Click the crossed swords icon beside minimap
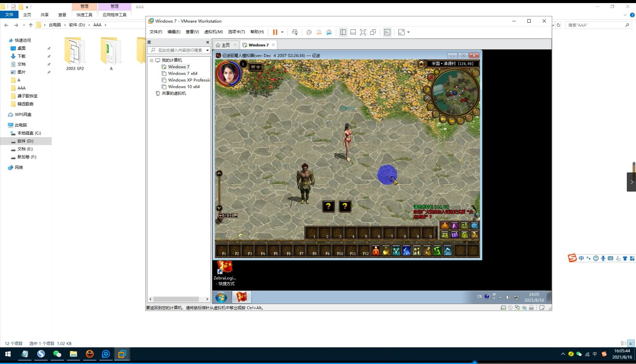Viewport: 636px width, 364px height. (428, 98)
